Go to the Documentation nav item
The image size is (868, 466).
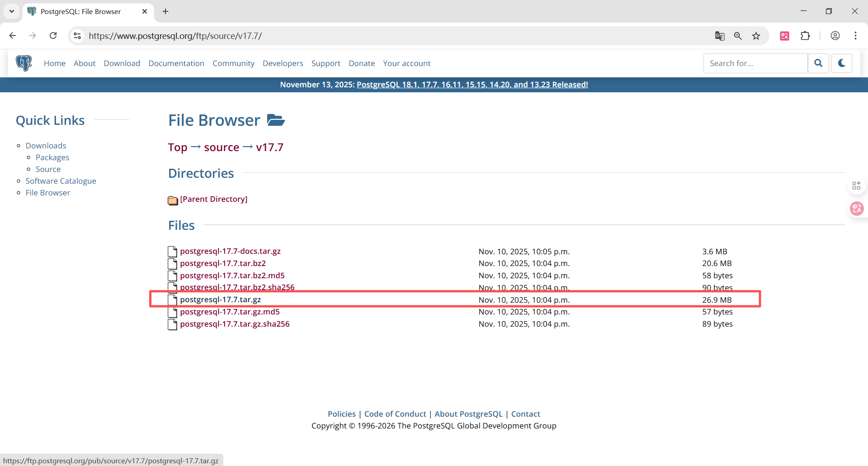tap(176, 63)
